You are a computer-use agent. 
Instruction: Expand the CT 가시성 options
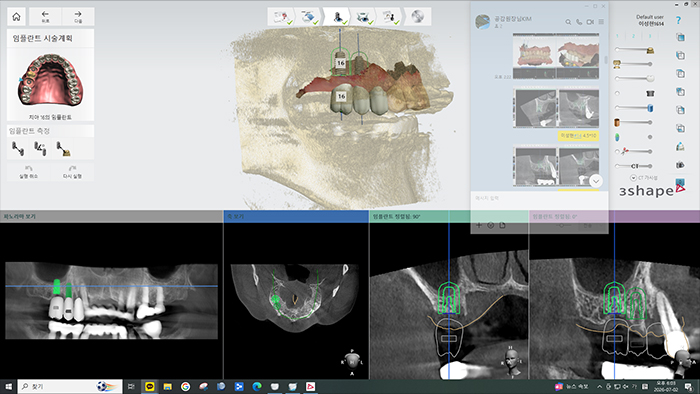click(633, 178)
